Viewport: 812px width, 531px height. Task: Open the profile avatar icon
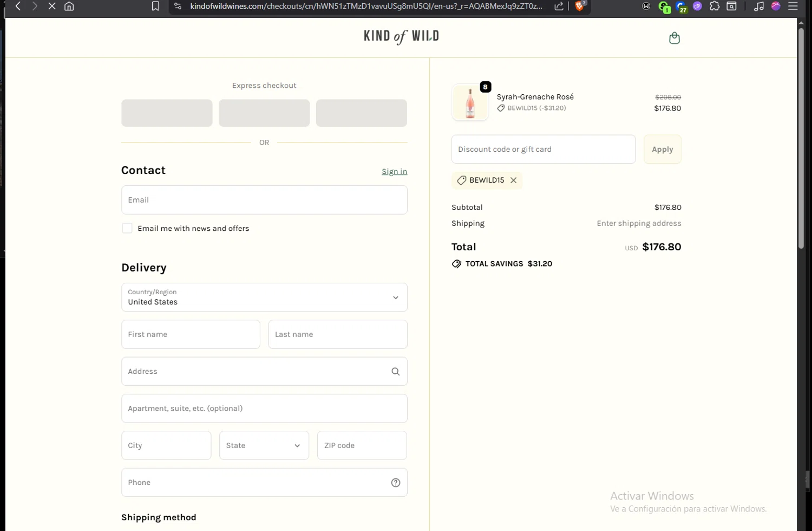click(776, 6)
